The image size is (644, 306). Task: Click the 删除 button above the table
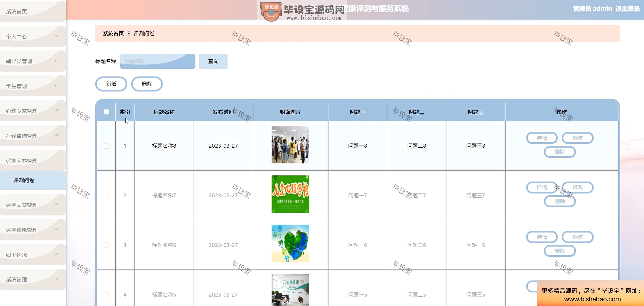pyautogui.click(x=147, y=84)
